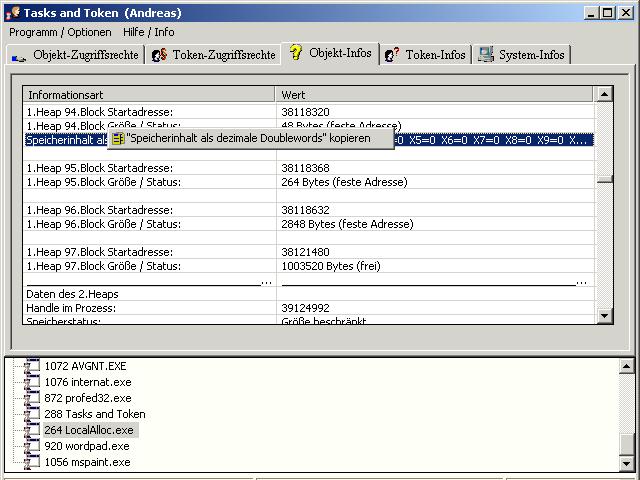Image resolution: width=640 pixels, height=480 pixels.
Task: Select row 1.Heap 96.Block Startadresse
Action: pos(100,210)
